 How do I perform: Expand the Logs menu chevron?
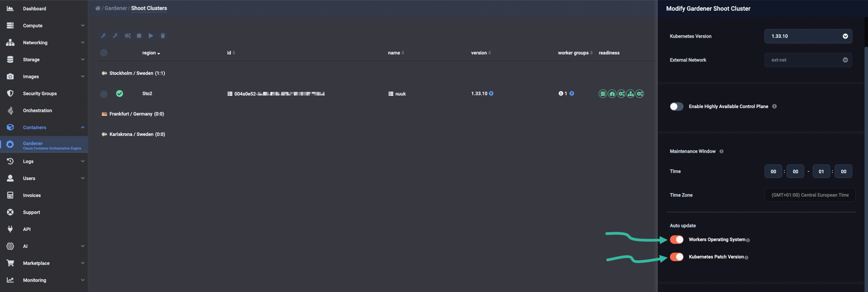[83, 161]
